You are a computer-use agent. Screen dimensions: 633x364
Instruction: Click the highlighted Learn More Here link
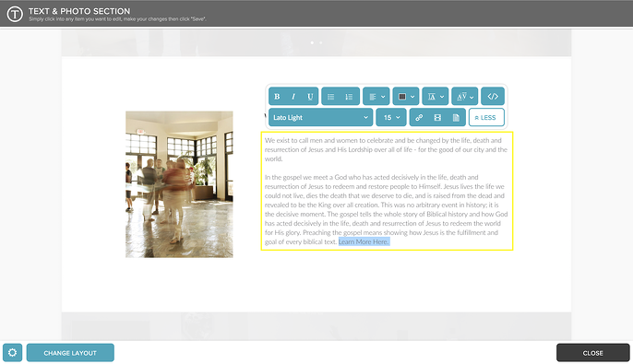coord(364,241)
